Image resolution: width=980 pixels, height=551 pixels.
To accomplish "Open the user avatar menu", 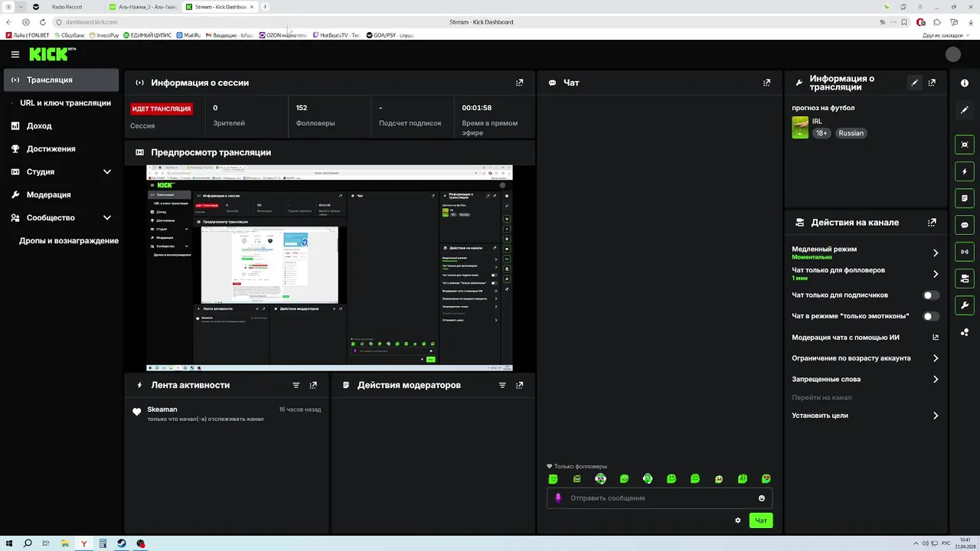I will coord(953,54).
